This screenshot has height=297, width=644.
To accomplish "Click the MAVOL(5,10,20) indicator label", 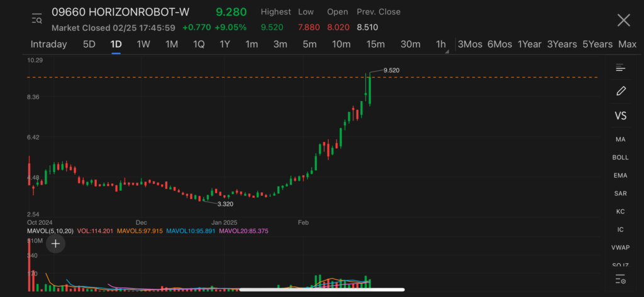I will point(50,231).
